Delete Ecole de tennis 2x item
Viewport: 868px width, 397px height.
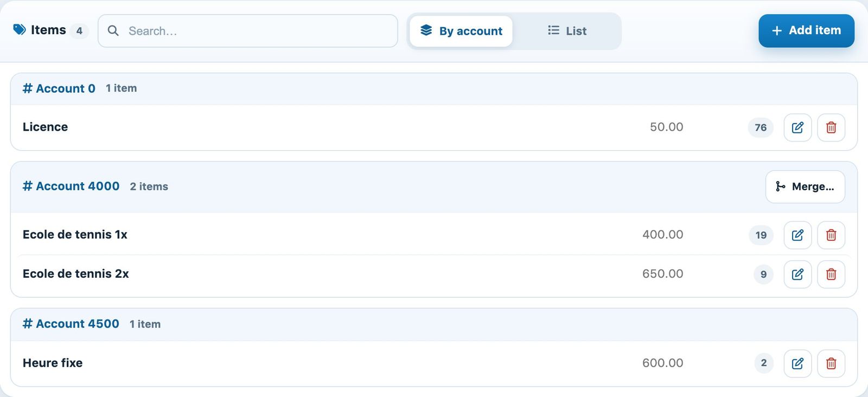click(831, 274)
